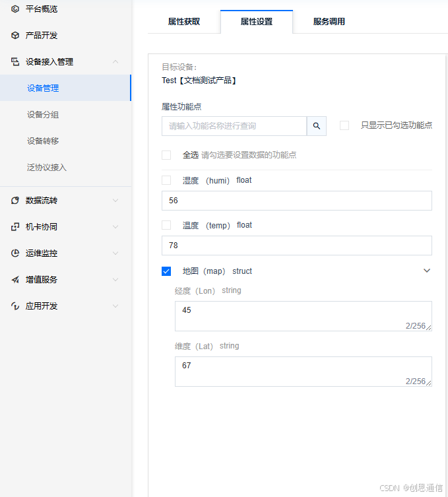
Task: Collapse the 地图 (map) struct chevron
Action: click(427, 271)
